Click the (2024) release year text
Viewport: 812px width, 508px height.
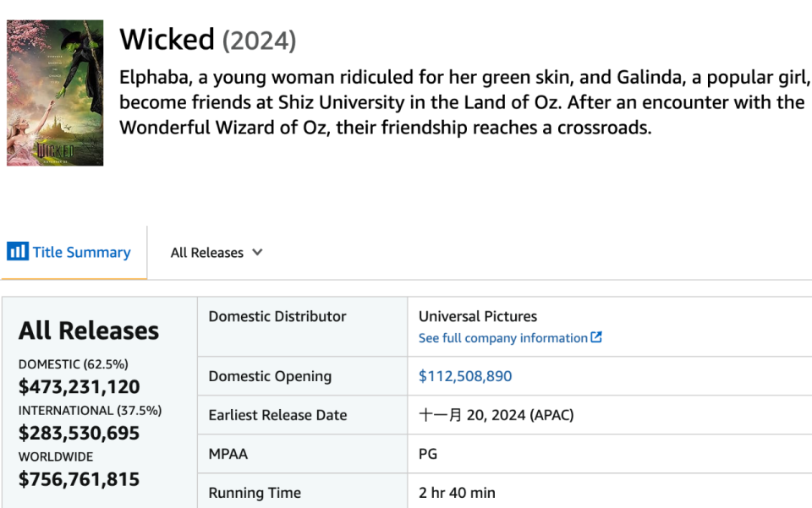[260, 41]
